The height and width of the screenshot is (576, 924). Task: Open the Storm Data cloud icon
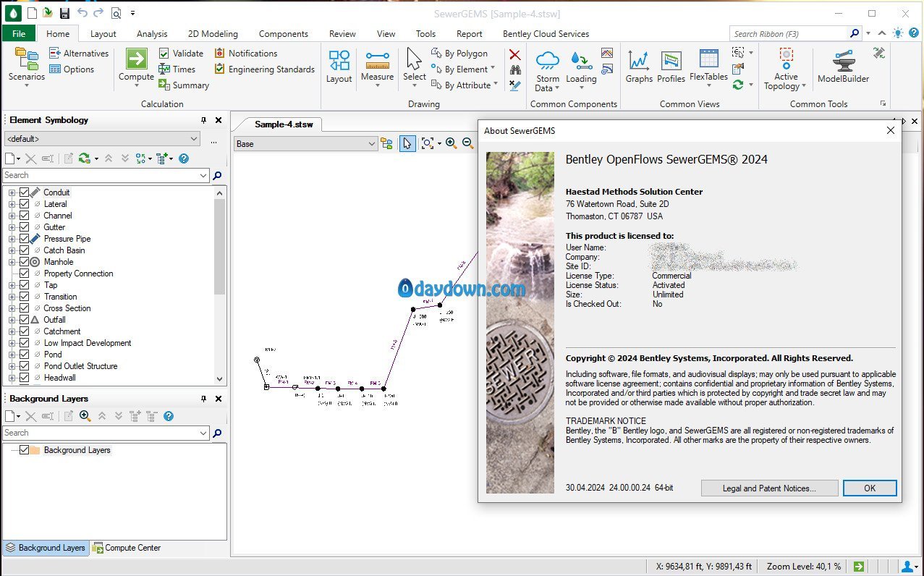pos(548,59)
